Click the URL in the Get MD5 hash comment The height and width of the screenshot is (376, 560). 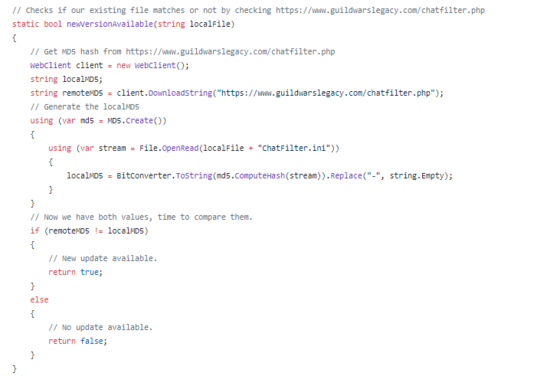pos(230,51)
